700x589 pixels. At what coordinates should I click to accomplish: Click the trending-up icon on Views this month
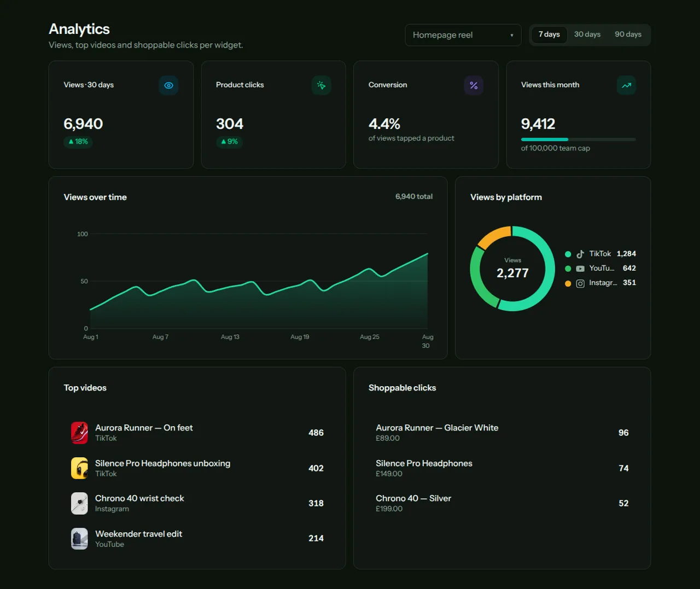(x=626, y=85)
